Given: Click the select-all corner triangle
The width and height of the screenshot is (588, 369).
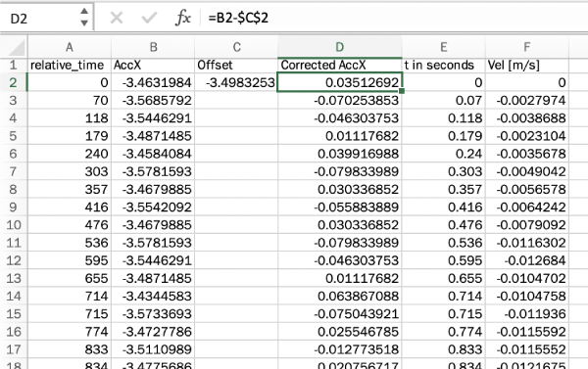Looking at the screenshot, I should pyautogui.click(x=15, y=47).
